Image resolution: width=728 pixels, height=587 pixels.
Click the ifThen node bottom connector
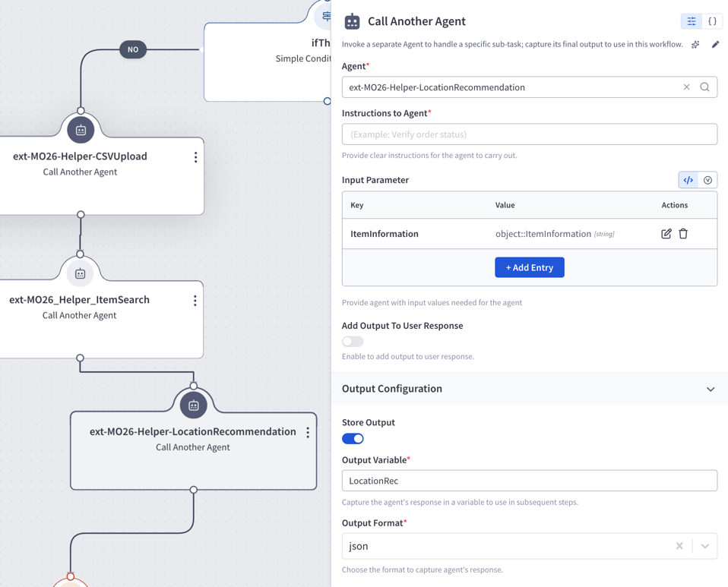pyautogui.click(x=327, y=101)
